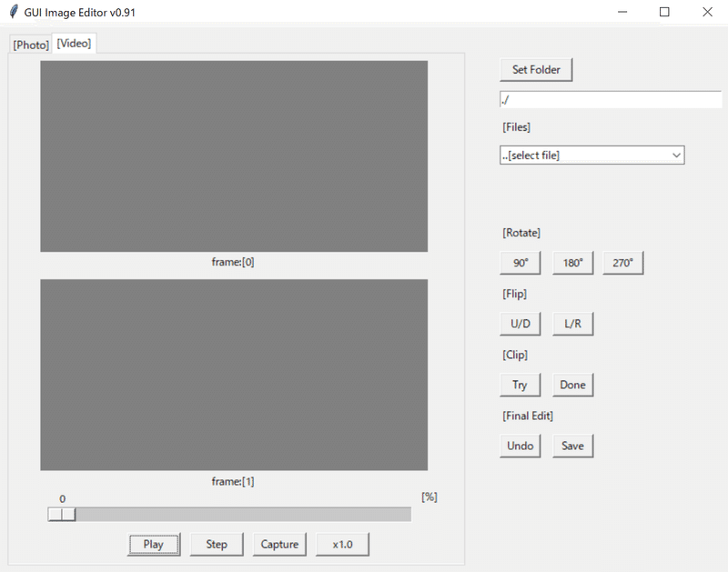Rotate the image 180 degrees

pyautogui.click(x=573, y=263)
